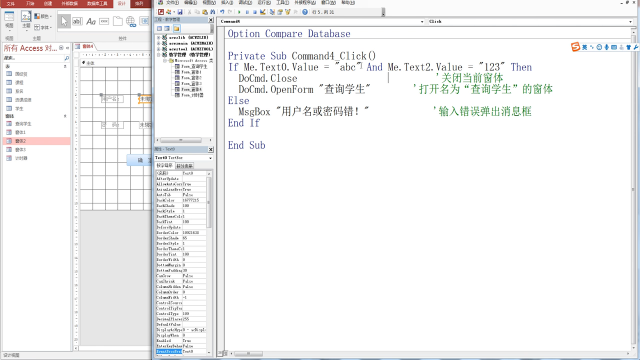
Task: Pick the Label (Aa) control in Access ribbon
Action: click(x=91, y=21)
